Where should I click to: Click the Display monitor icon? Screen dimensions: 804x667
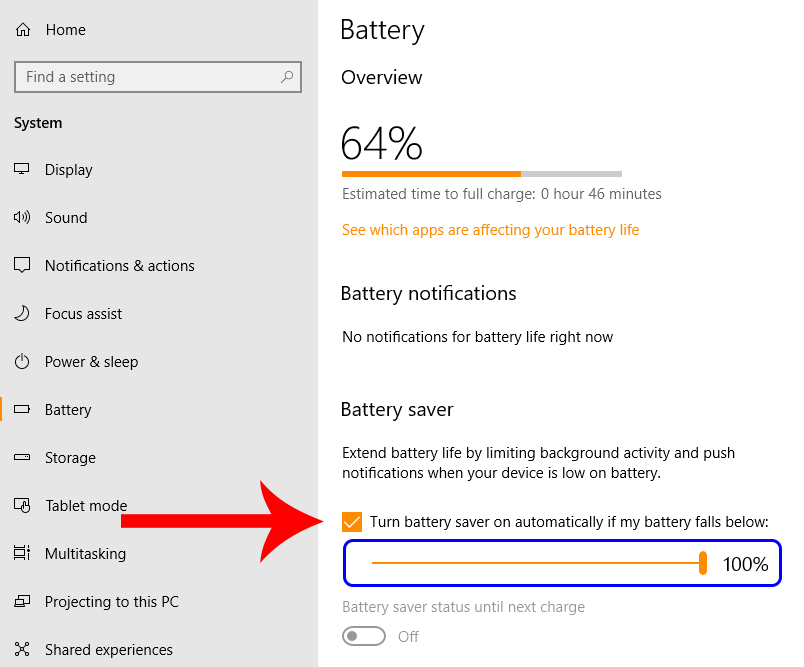tap(22, 170)
